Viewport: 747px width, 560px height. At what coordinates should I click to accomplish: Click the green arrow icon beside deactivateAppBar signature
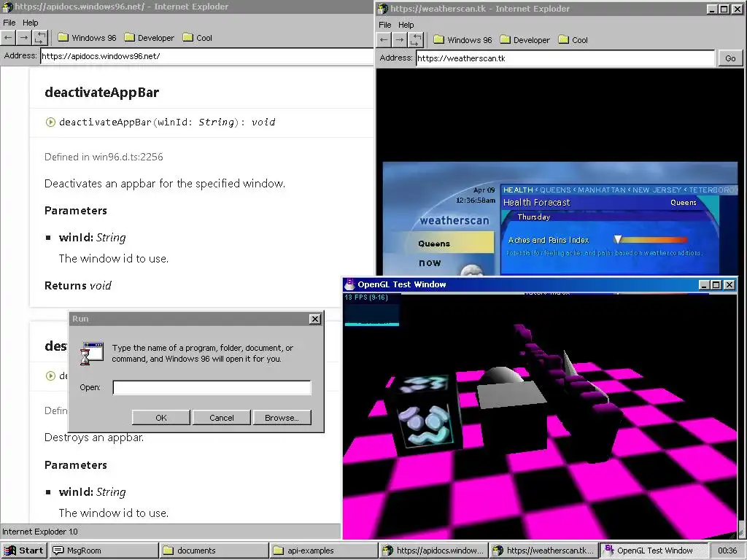coord(50,122)
